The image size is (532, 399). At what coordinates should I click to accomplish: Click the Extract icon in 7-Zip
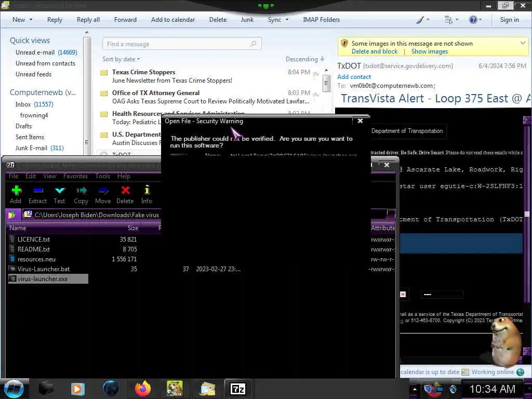(x=37, y=191)
